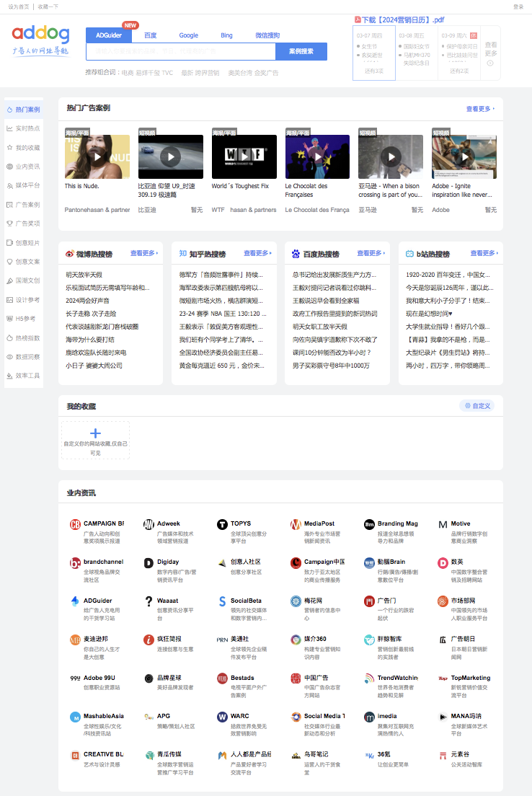
Task: Download the 2024营销日历 pdf
Action: [x=399, y=19]
